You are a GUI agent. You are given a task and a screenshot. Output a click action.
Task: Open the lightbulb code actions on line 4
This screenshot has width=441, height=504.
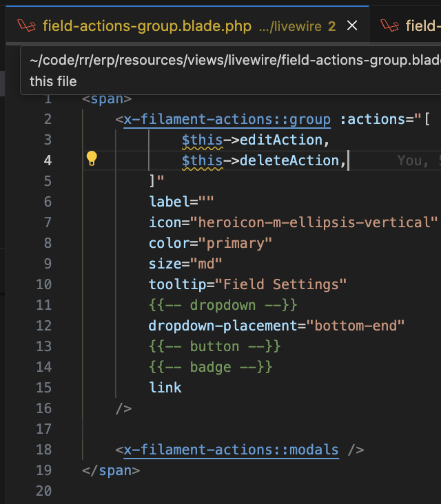click(92, 160)
